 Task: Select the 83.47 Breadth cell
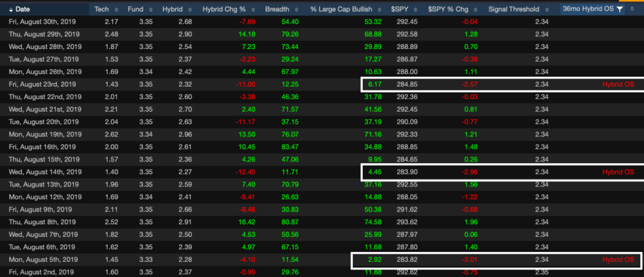coord(291,146)
